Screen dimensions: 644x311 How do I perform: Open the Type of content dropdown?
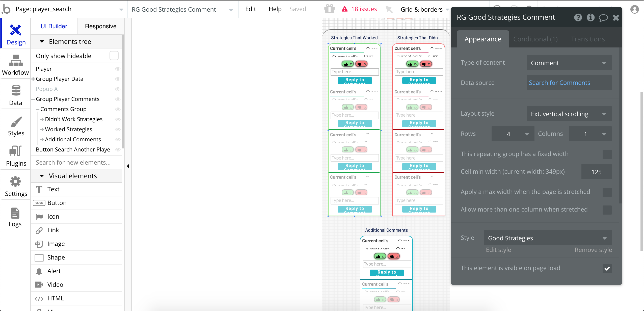click(569, 63)
